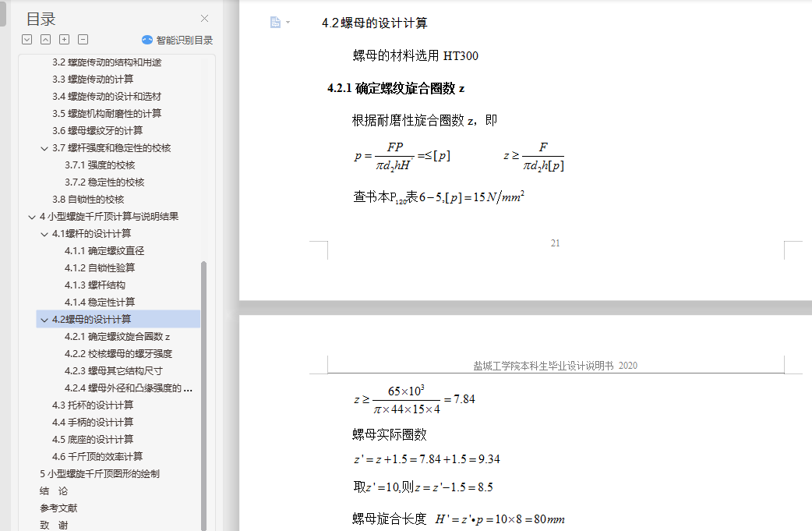
Task: Click the line 根据耐磨性旋合圈数 z，即
Action: click(x=425, y=120)
